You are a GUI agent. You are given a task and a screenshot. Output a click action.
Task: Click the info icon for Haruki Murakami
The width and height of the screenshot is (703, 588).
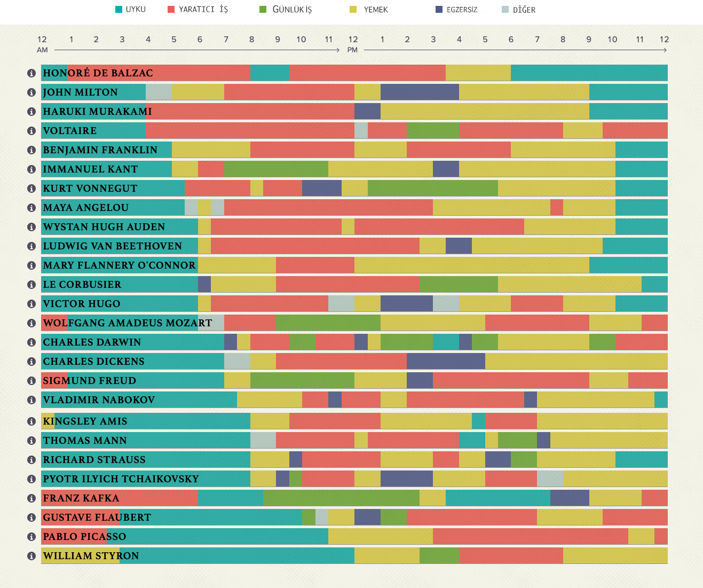pos(31,112)
